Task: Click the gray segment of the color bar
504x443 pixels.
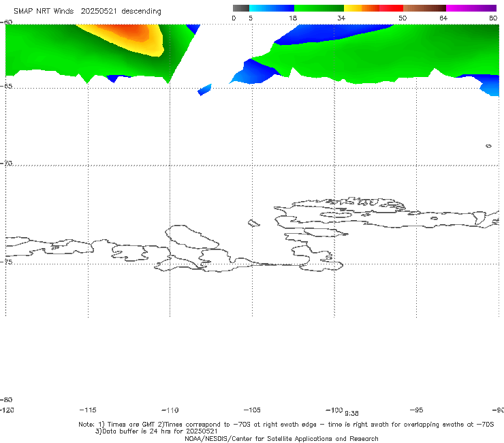Action: coord(240,8)
